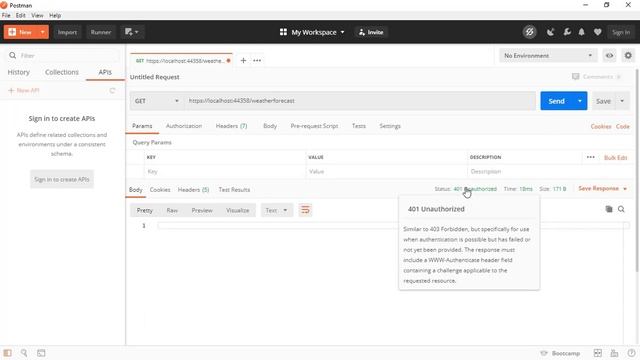Open manage environments gear icon
The image size is (640, 360).
(628, 56)
